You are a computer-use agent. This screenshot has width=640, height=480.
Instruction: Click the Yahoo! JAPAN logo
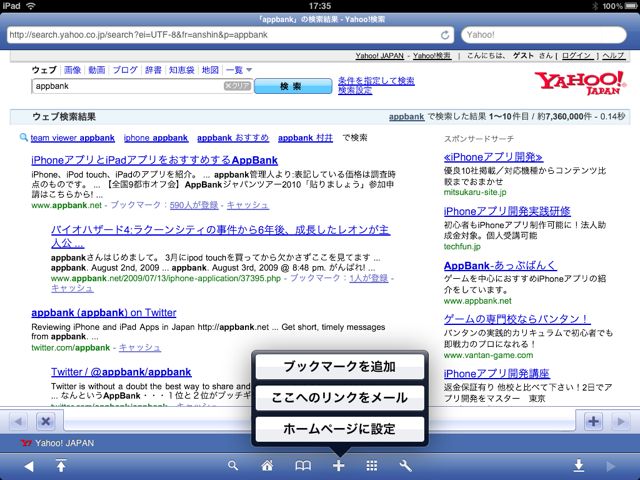580,83
